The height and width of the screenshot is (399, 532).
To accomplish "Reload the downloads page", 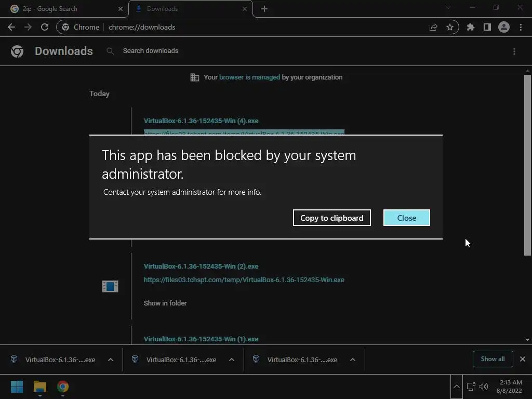I will coord(45,27).
